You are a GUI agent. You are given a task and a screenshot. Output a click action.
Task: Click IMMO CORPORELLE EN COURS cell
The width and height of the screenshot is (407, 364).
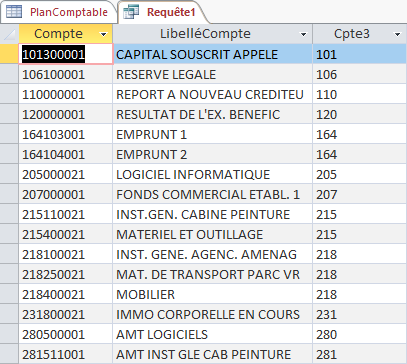(x=213, y=314)
